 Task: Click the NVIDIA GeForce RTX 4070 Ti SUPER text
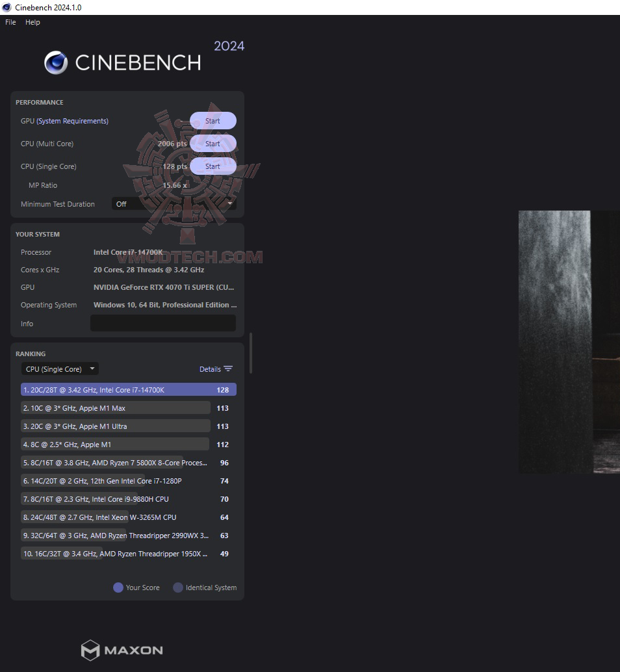[164, 287]
